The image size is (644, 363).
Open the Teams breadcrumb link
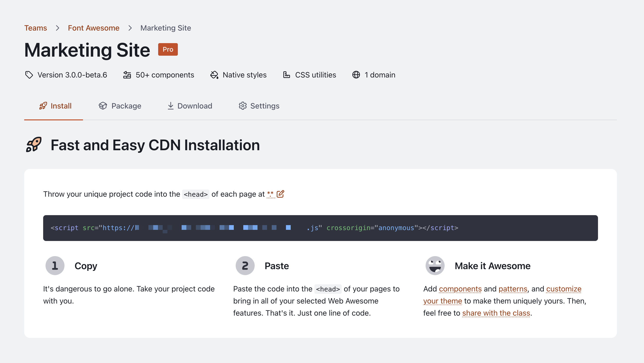coord(36,28)
